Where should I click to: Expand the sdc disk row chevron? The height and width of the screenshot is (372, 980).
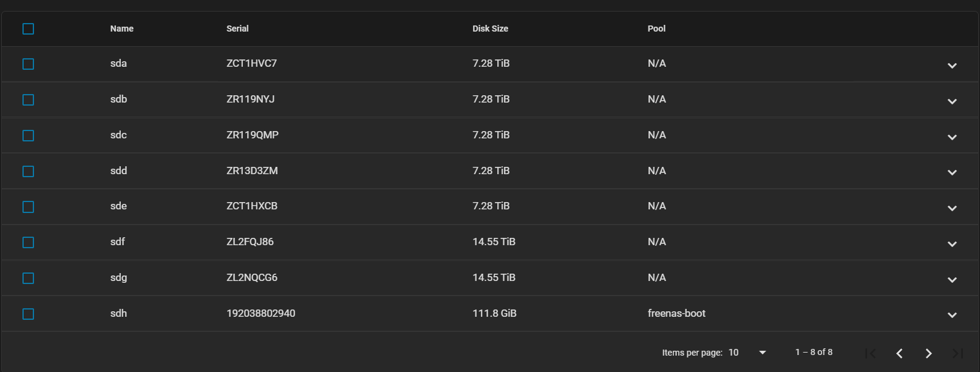click(x=952, y=137)
